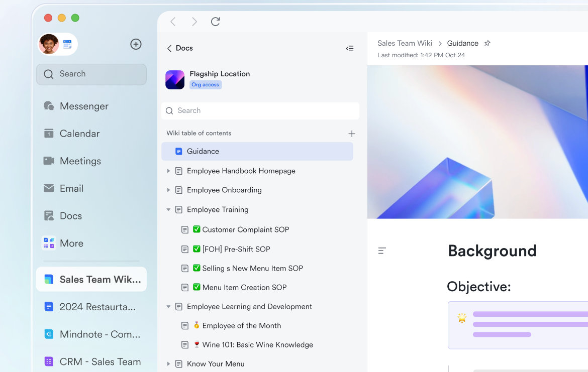The height and width of the screenshot is (372, 588).
Task: Expand Employee Handbook Homepage arrow
Action: [x=168, y=171]
